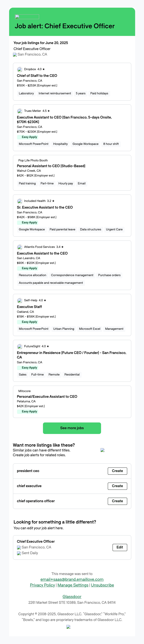Viewport: 144px width, 644px height.
Task: Open the Privacy Policy link
Action: (x=42, y=585)
